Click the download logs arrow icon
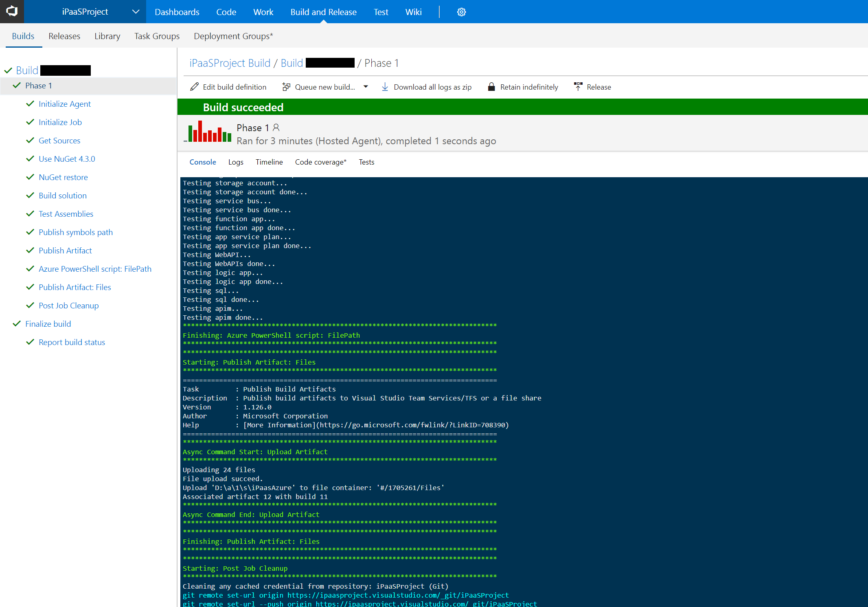868x607 pixels. 385,87
